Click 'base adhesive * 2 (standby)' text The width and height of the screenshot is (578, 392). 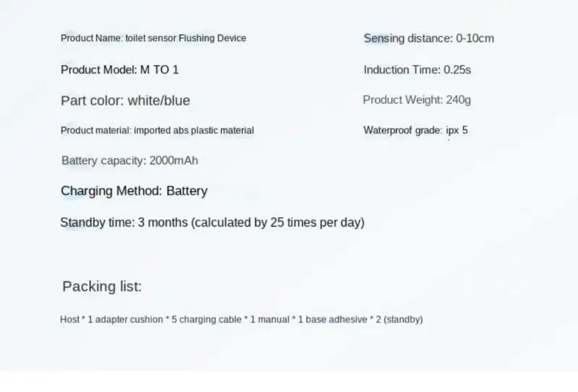(364, 319)
